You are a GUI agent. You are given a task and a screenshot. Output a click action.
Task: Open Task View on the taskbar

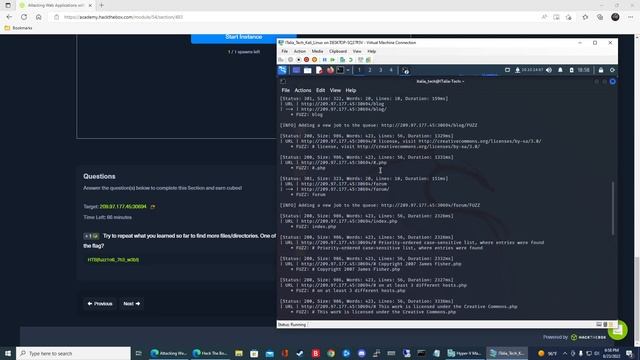tap(138, 353)
